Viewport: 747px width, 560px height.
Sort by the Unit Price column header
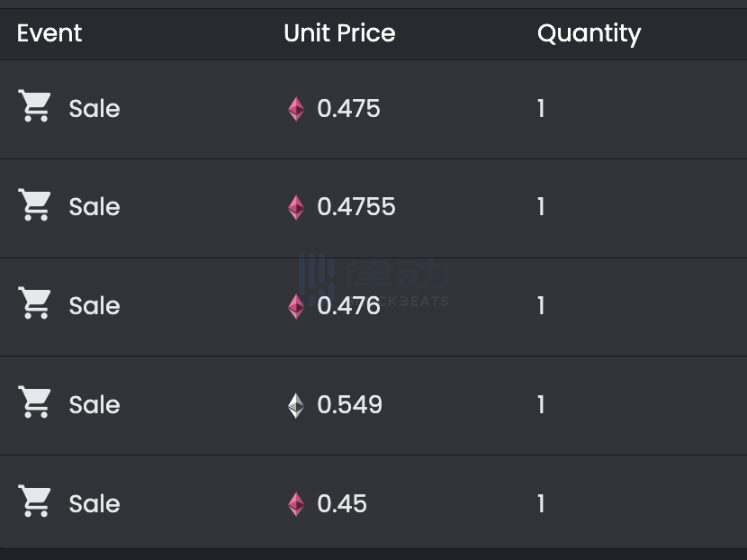339,33
